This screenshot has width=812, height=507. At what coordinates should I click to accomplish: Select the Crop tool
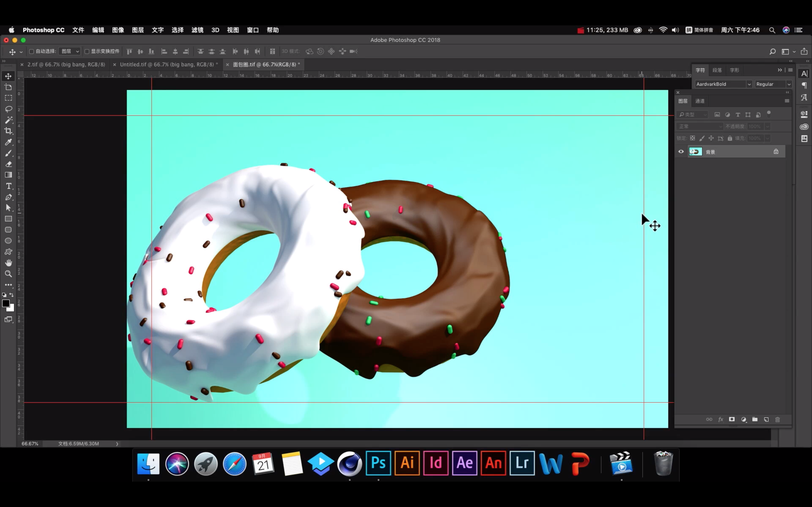click(x=8, y=131)
